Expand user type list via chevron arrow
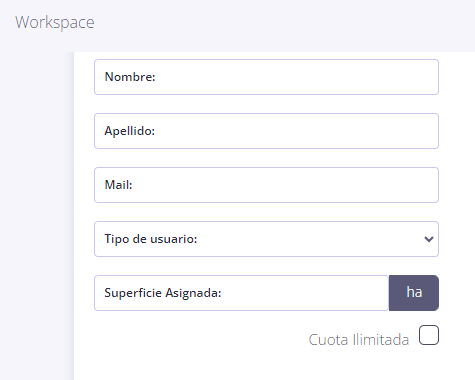 pos(429,239)
